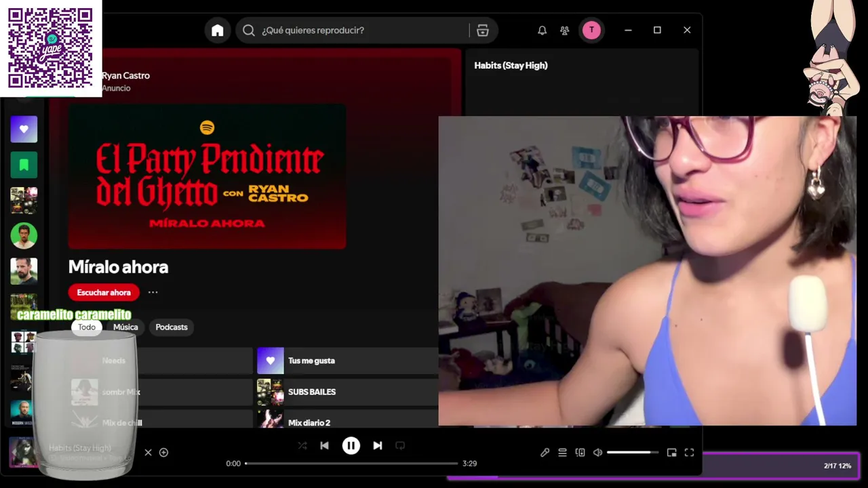The width and height of the screenshot is (868, 488).
Task: Open sidebar album cover of bearded man portrait
Action: (24, 270)
